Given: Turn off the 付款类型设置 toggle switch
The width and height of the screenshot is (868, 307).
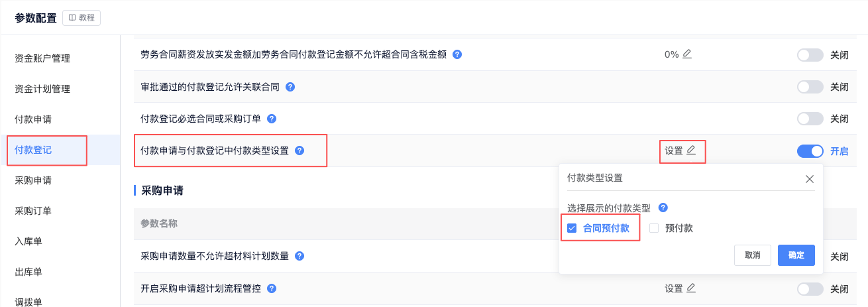Looking at the screenshot, I should click(x=810, y=151).
